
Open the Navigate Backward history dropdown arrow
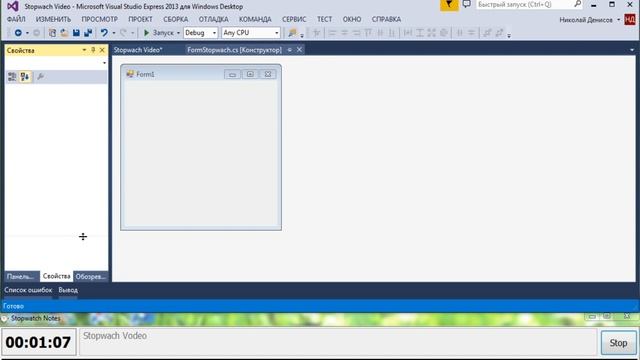(27, 33)
